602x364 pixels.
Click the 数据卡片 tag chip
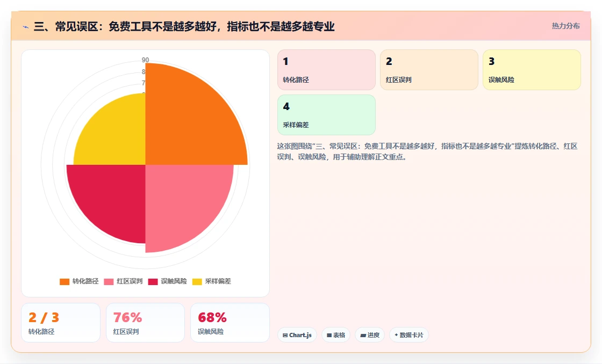[x=409, y=335]
